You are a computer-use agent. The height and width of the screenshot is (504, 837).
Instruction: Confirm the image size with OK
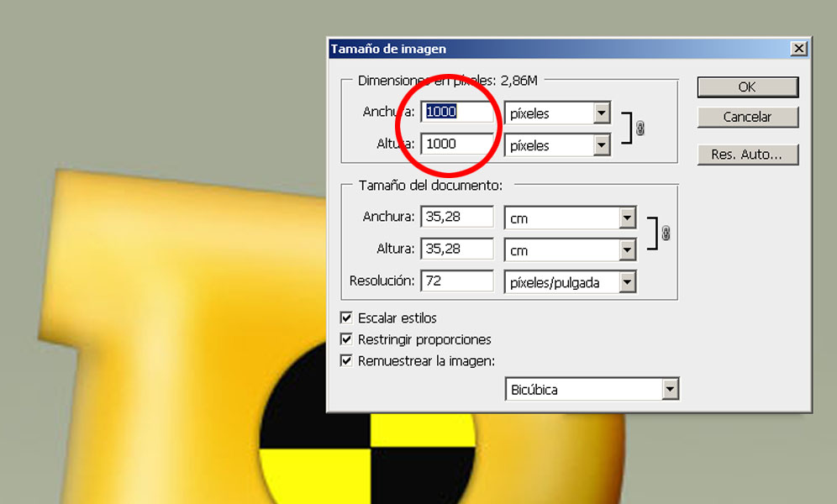[x=747, y=87]
